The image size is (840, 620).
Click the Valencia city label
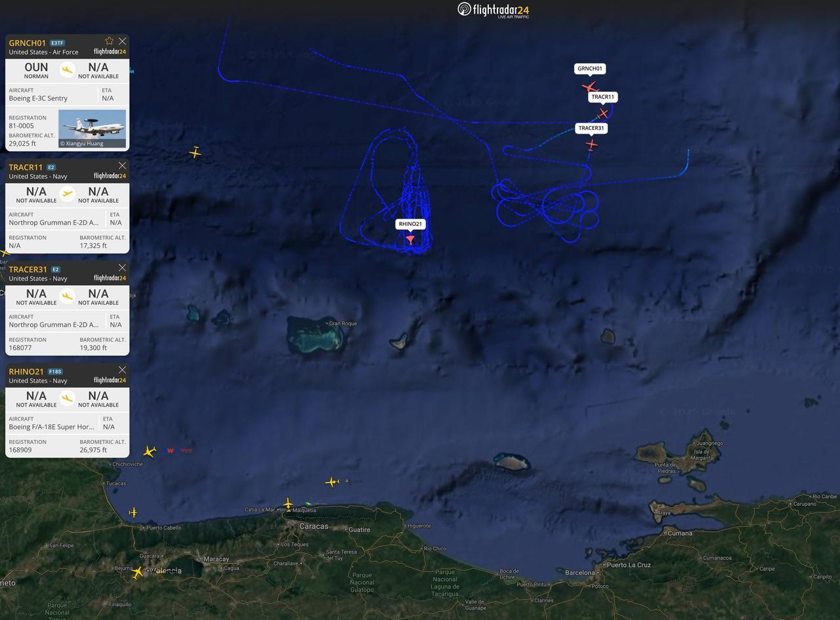coord(165,571)
